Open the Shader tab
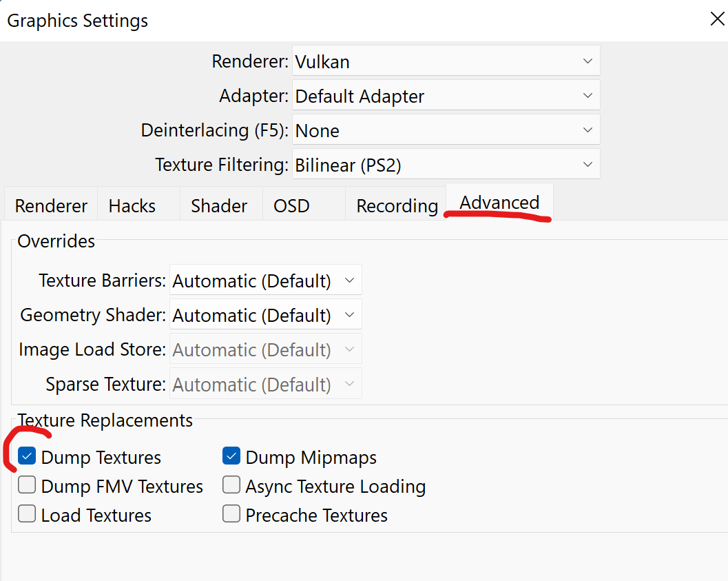 pyautogui.click(x=219, y=205)
